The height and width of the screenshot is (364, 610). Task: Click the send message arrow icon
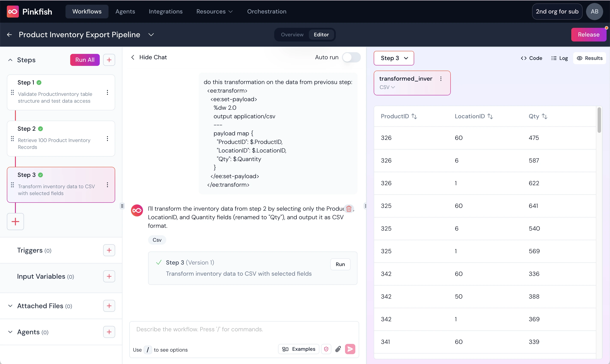pos(350,349)
